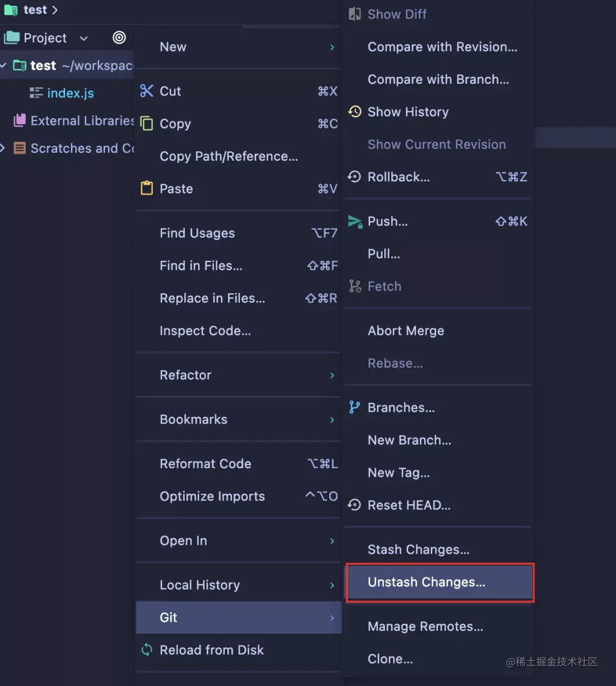Click the Show History clock icon
Viewport: 616px width, 686px height.
pyautogui.click(x=355, y=111)
